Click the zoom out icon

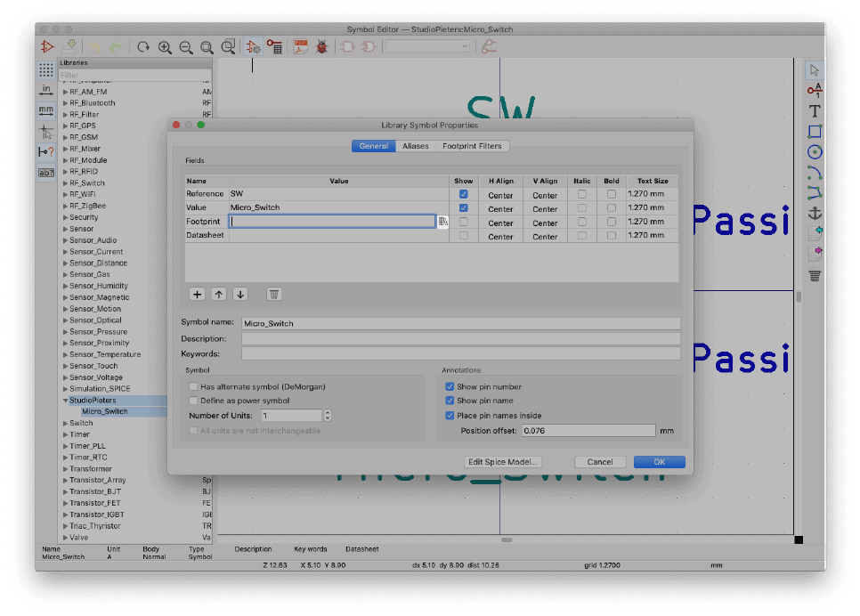click(x=186, y=47)
